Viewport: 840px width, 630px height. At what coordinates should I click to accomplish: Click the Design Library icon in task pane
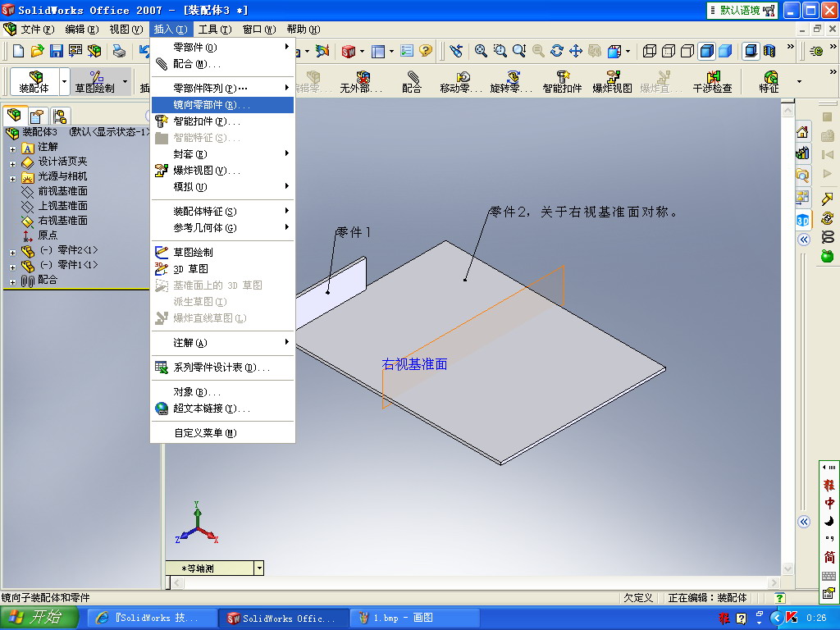click(x=802, y=153)
